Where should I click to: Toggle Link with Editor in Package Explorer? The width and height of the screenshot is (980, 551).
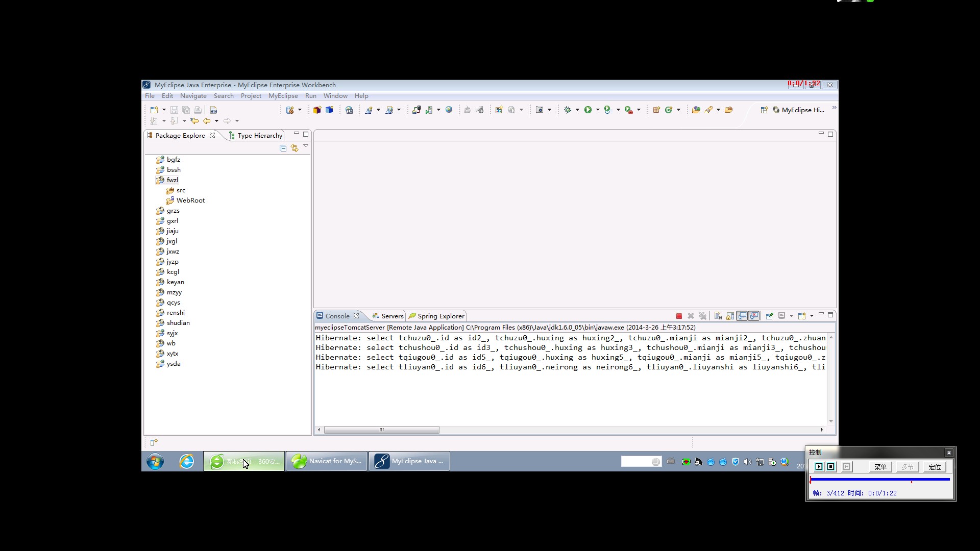pos(295,148)
